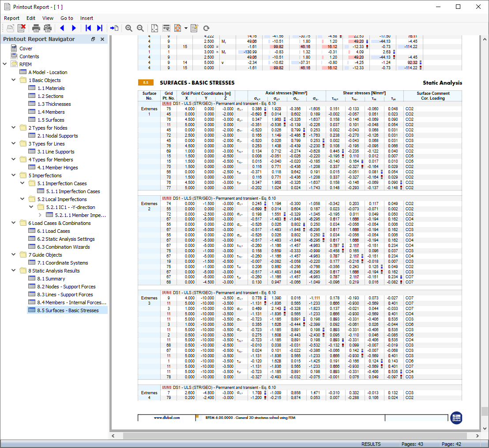Open the Insert menu
This screenshot has height=448, width=489.
pyautogui.click(x=87, y=18)
